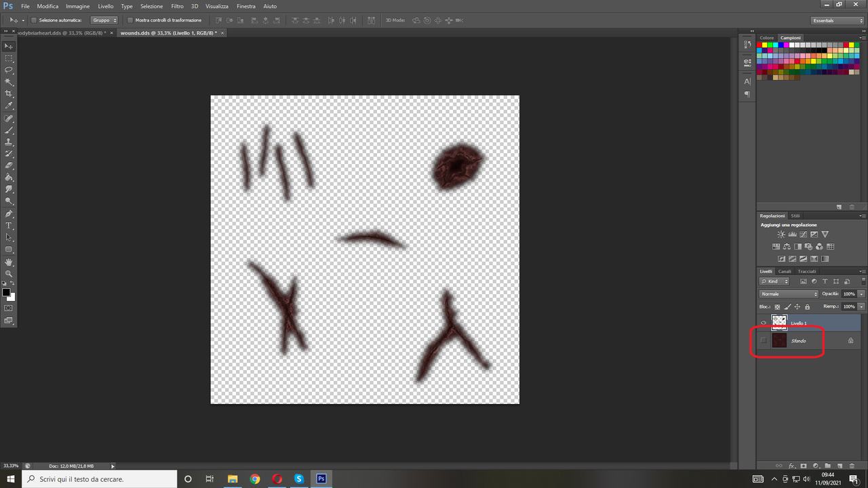Screen dimensions: 868x488
Task: Switch to the Colore tab
Action: (767, 38)
